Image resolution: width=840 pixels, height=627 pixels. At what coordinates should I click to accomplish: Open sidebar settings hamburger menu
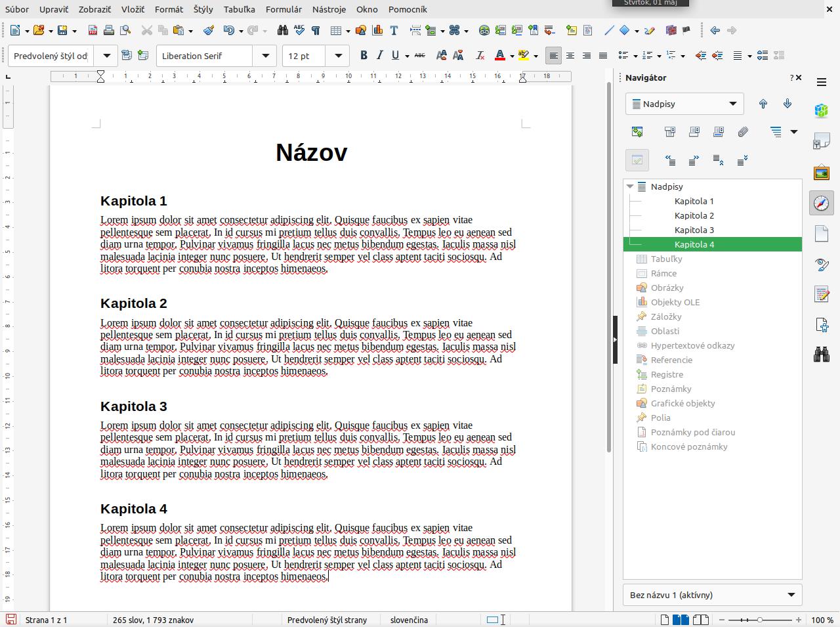click(822, 82)
